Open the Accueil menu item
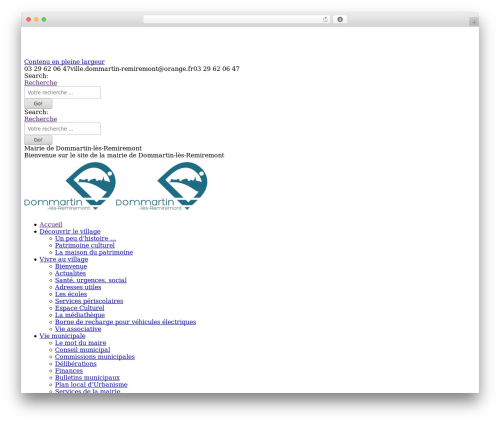The width and height of the screenshot is (500, 423). [51, 225]
